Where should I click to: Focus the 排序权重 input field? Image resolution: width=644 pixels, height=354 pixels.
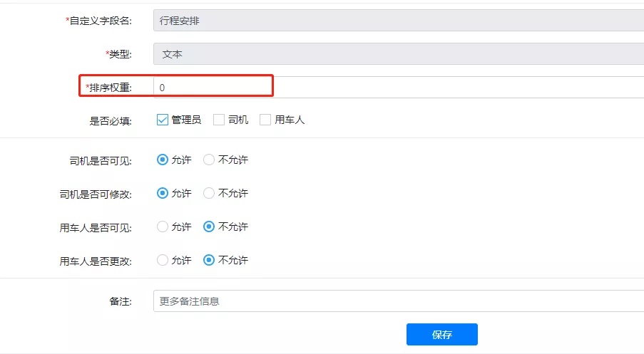tap(399, 88)
